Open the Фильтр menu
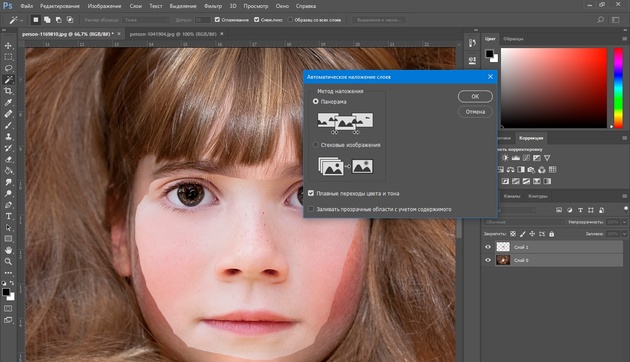This screenshot has height=362, width=630. coord(213,6)
